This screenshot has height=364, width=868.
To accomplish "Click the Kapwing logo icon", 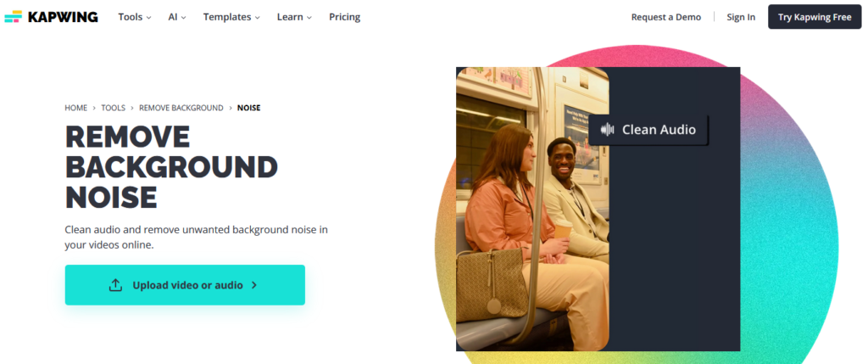I will (14, 17).
